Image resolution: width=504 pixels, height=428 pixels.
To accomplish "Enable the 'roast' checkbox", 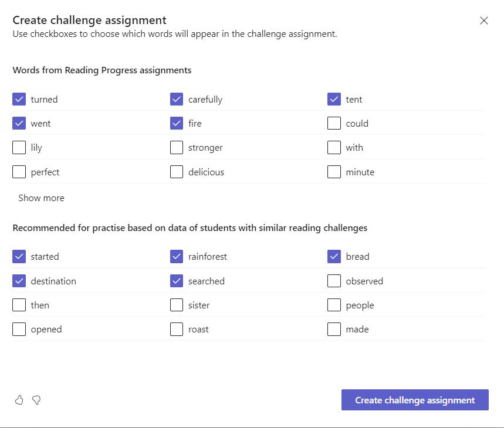I will click(x=177, y=329).
